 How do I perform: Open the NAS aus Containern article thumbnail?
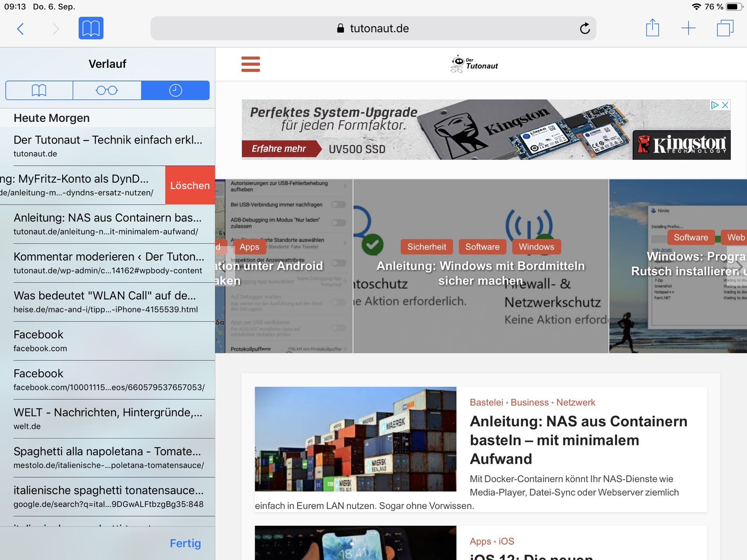355,439
